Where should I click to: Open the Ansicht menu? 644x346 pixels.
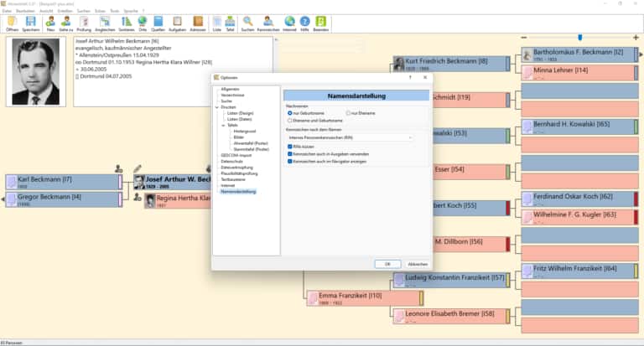pyautogui.click(x=46, y=11)
